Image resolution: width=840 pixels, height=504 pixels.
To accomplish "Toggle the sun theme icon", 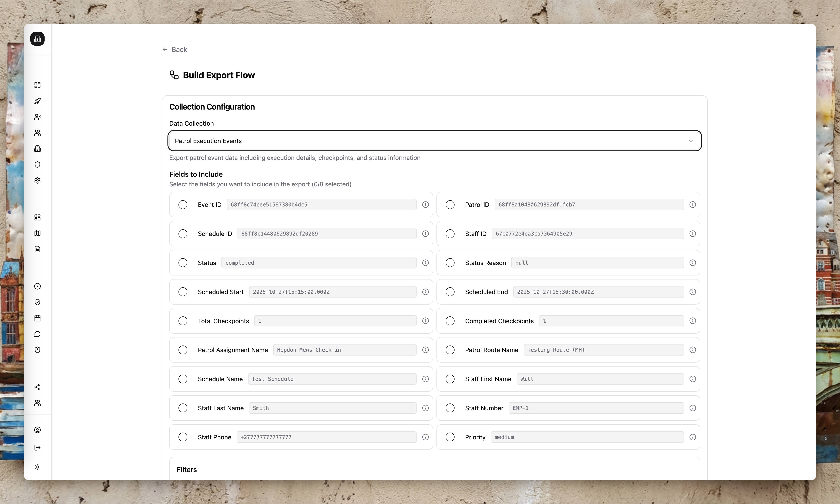I will click(37, 467).
